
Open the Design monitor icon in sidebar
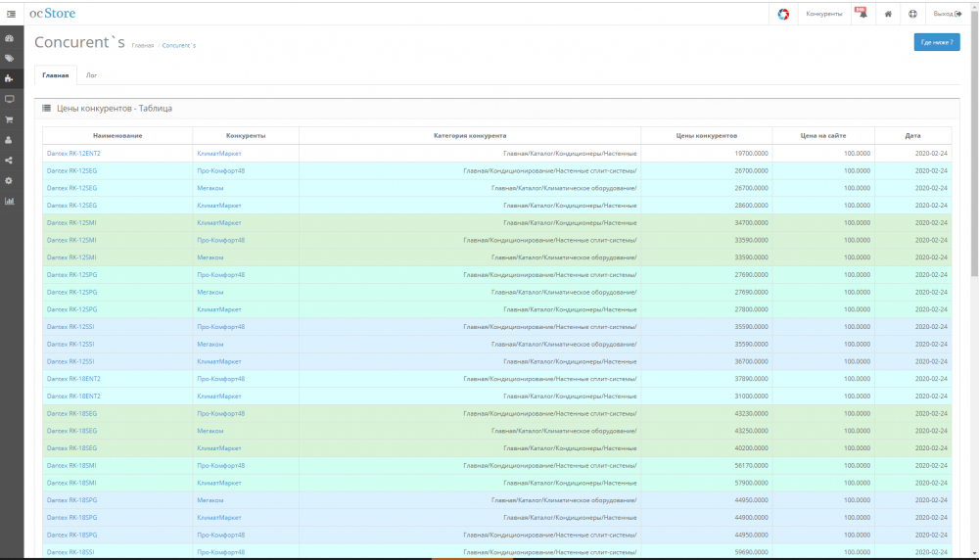(10, 99)
